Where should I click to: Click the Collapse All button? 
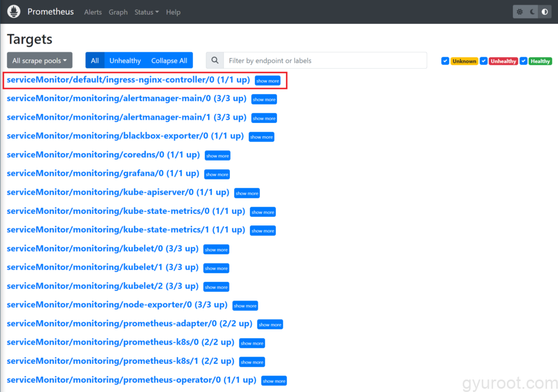[169, 60]
